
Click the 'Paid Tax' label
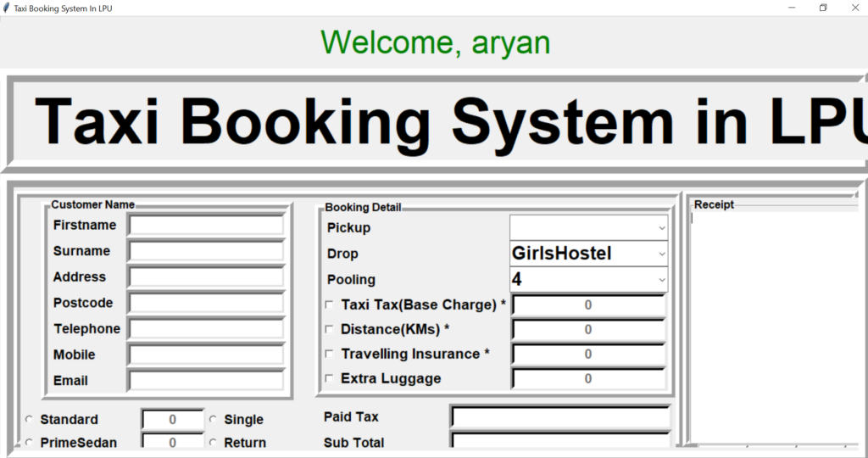(x=351, y=416)
